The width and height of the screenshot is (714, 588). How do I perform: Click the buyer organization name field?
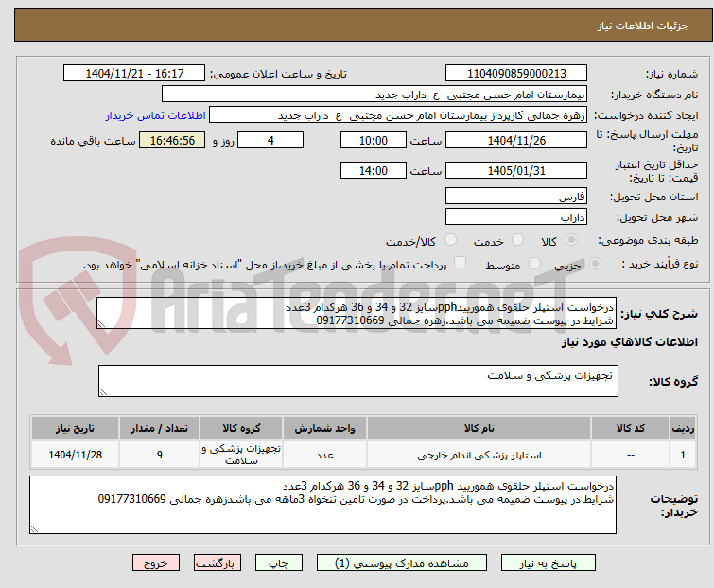pos(374,95)
